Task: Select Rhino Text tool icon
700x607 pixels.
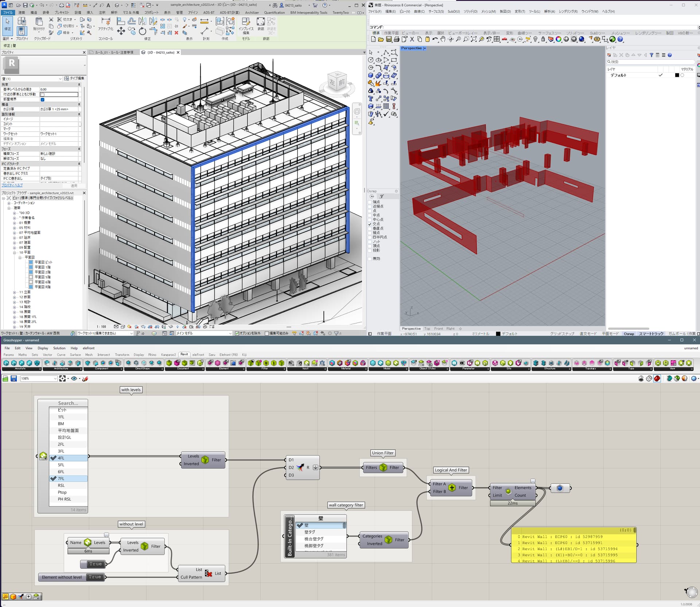Action: (371, 98)
